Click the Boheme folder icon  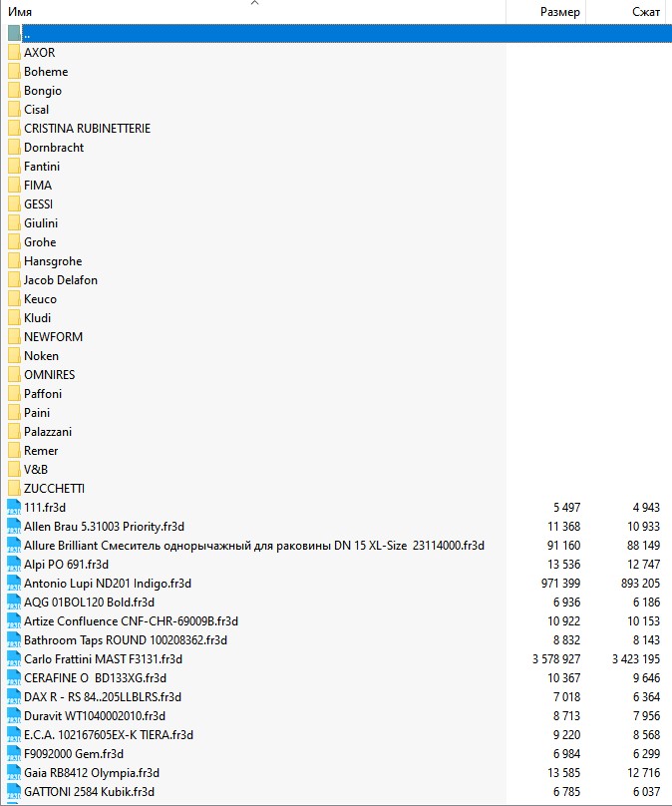click(x=14, y=72)
